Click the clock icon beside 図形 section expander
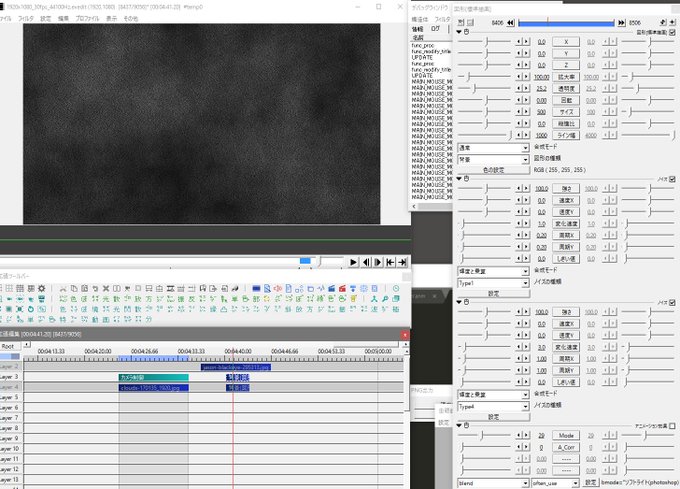 click(x=467, y=32)
